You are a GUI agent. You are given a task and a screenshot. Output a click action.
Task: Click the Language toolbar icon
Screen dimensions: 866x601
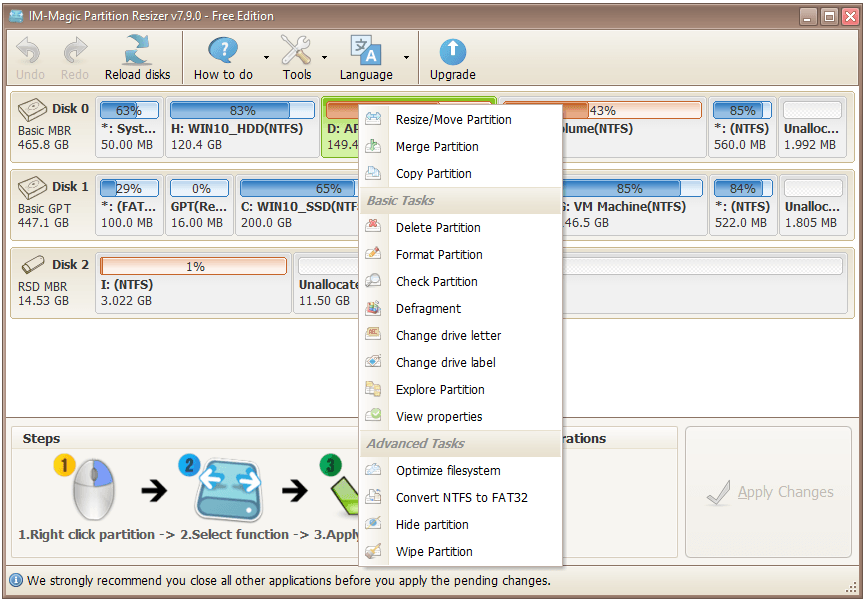click(x=366, y=50)
